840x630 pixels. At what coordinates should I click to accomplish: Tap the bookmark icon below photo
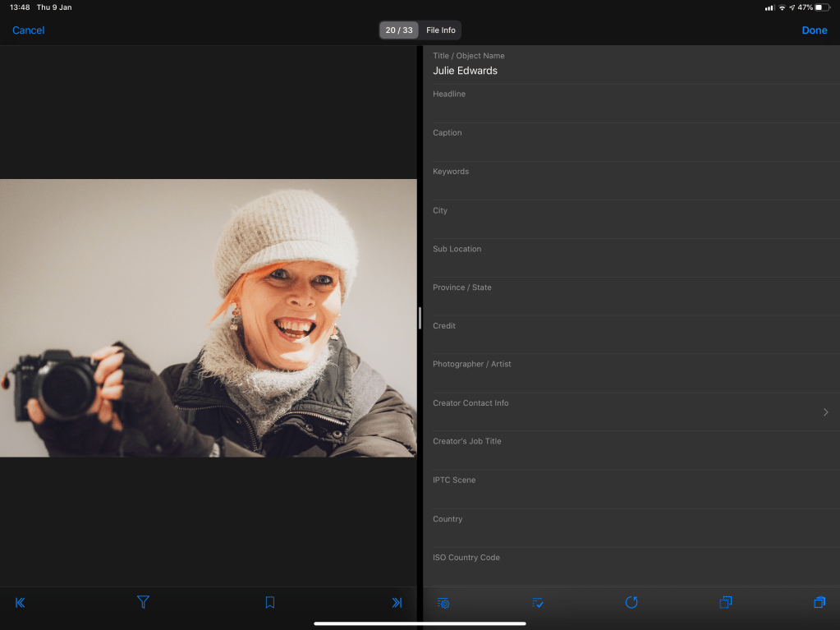pos(269,603)
